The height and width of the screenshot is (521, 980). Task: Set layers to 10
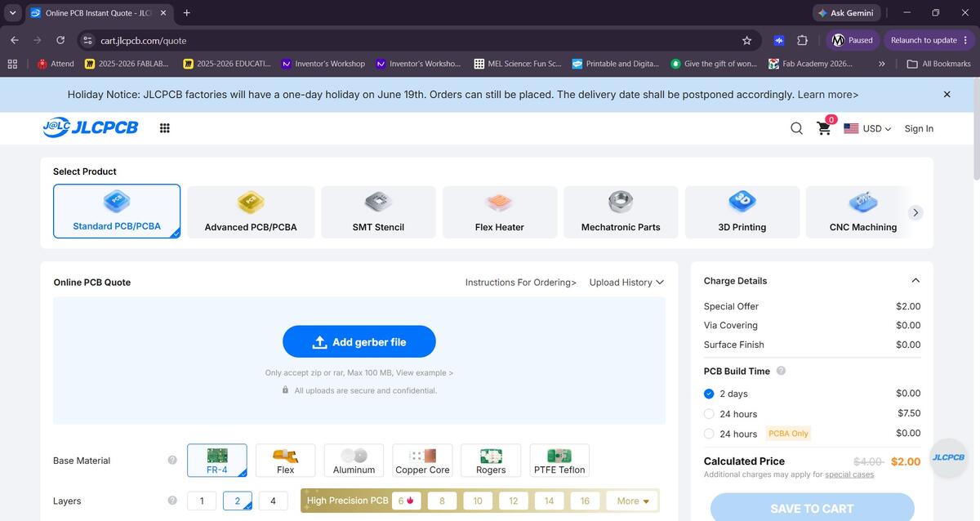point(478,501)
